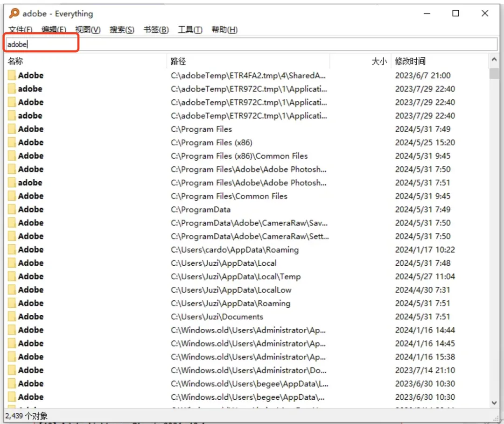Image resolution: width=504 pixels, height=424 pixels.
Task: Select Adobe name in Juzi\Documents row
Action: tap(31, 317)
